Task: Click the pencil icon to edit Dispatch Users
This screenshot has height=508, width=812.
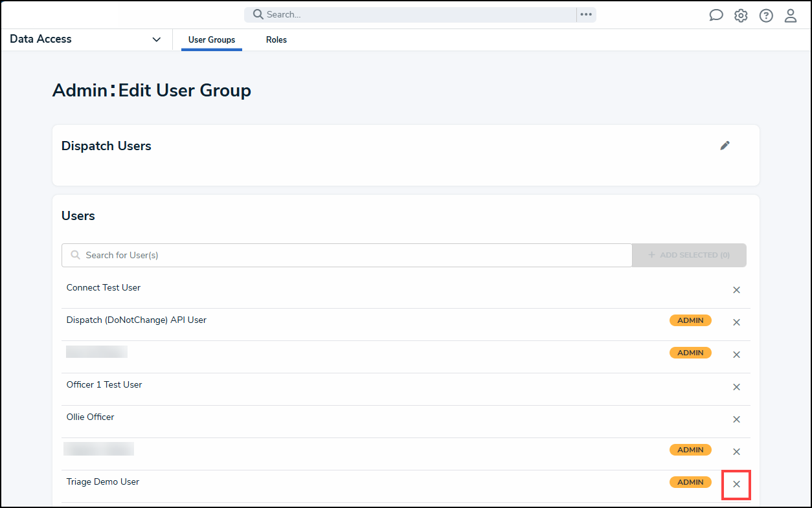Action: (x=725, y=146)
